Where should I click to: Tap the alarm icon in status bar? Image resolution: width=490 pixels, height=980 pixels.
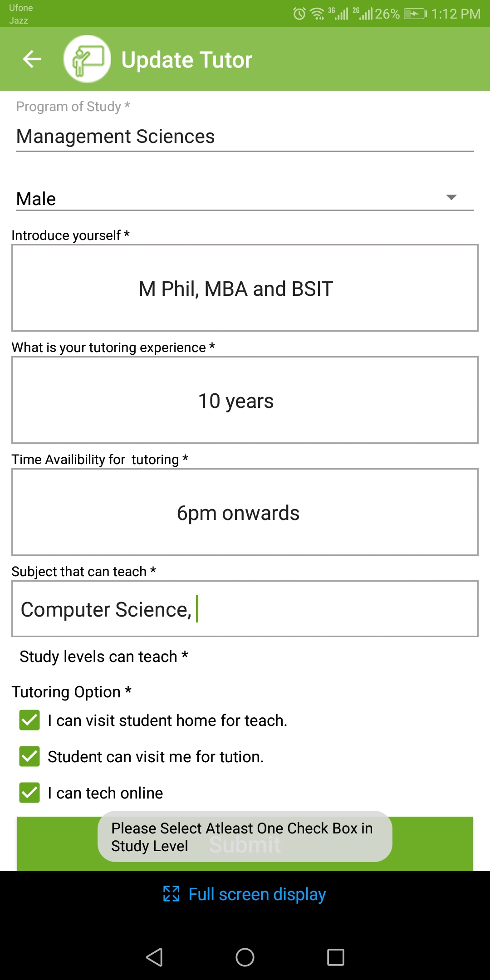299,14
